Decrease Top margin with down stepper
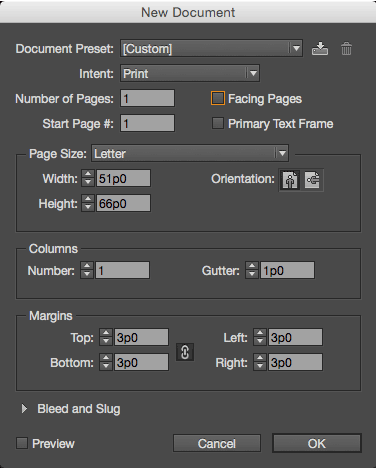 click(106, 341)
